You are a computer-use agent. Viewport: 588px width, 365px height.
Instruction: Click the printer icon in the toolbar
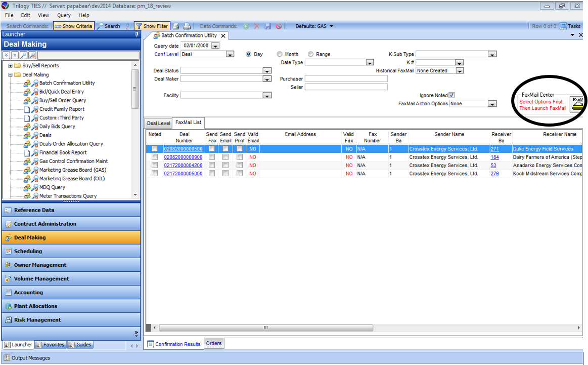pyautogui.click(x=187, y=26)
